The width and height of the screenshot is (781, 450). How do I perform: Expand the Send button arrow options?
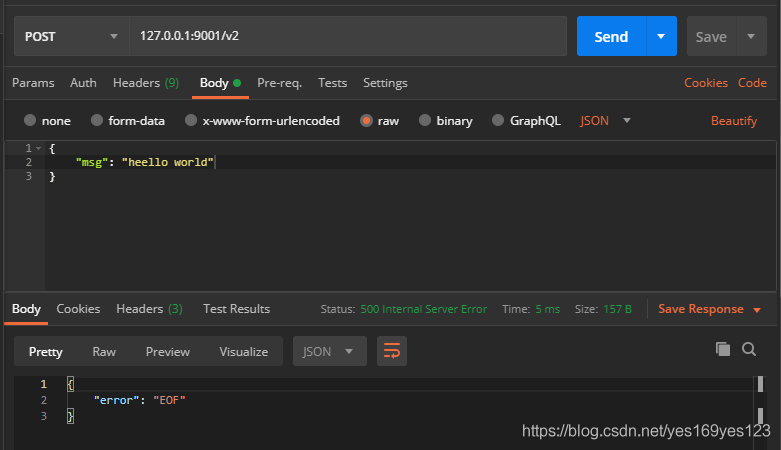click(x=660, y=36)
